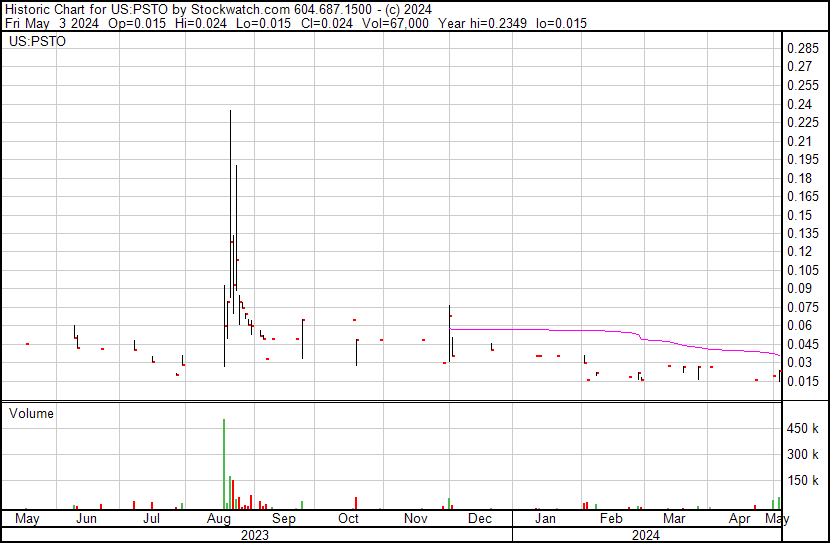
Task: Select the 0.075 price axis label
Action: click(802, 307)
